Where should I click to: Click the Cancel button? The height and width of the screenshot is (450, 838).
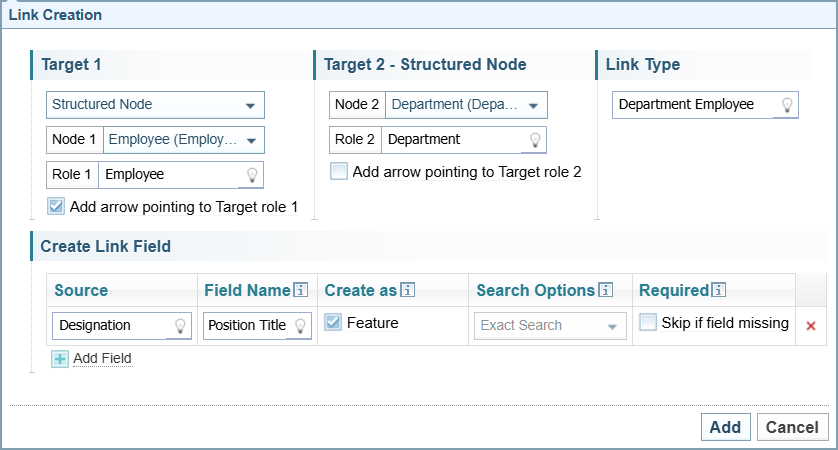click(792, 427)
